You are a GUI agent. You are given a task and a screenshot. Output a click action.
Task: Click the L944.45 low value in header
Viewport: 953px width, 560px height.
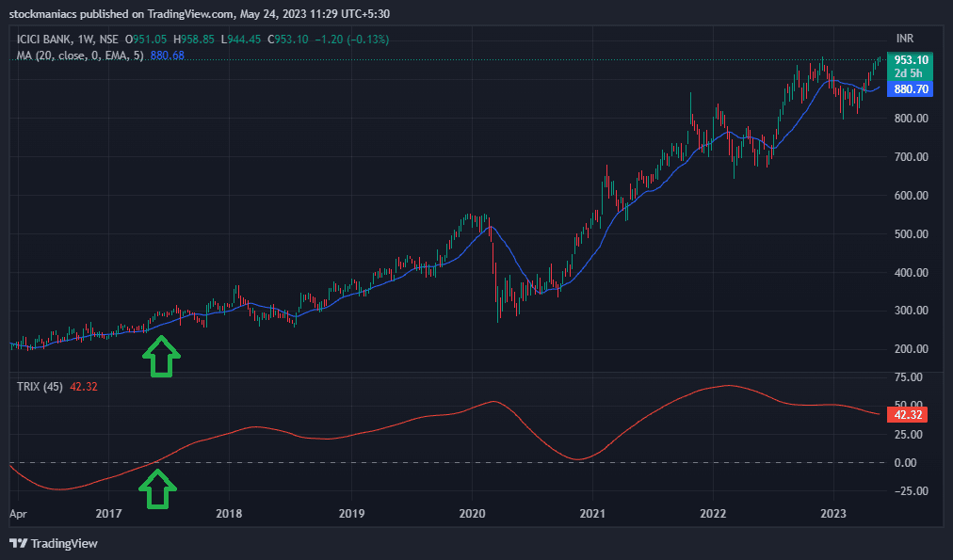point(241,40)
